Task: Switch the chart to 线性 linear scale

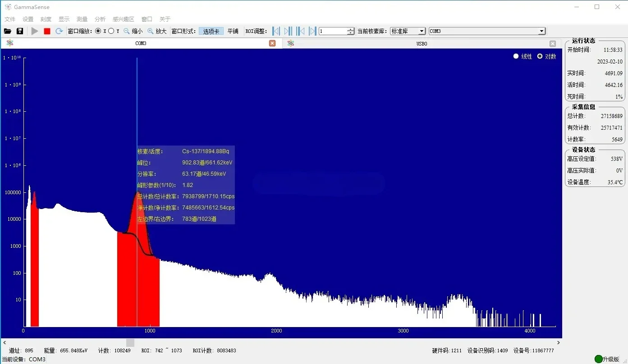Action: (x=516, y=56)
